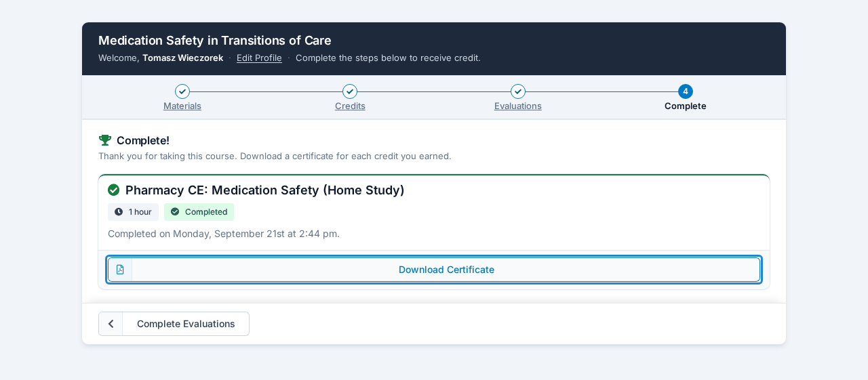Viewport: 868px width, 380px height.
Task: Click the 'Complete the steps below' instruction text
Action: point(388,58)
